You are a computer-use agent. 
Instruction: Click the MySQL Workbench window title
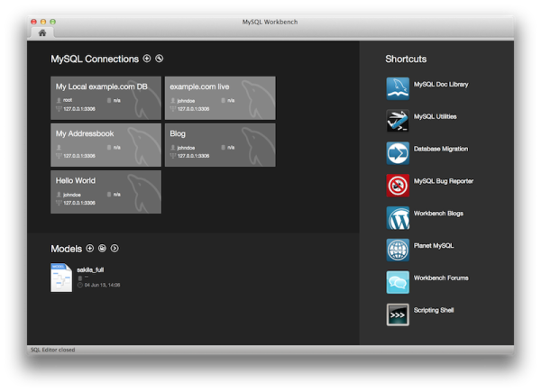[x=270, y=22]
